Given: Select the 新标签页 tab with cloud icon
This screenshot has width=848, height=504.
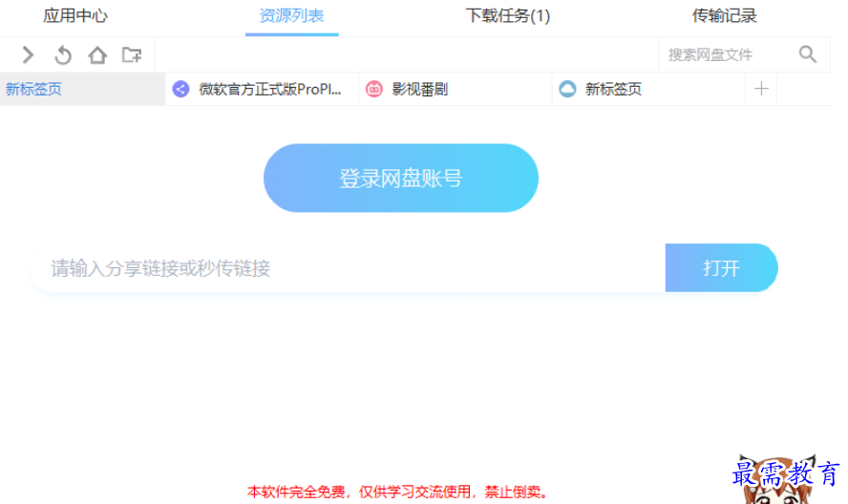Looking at the screenshot, I should (x=648, y=89).
